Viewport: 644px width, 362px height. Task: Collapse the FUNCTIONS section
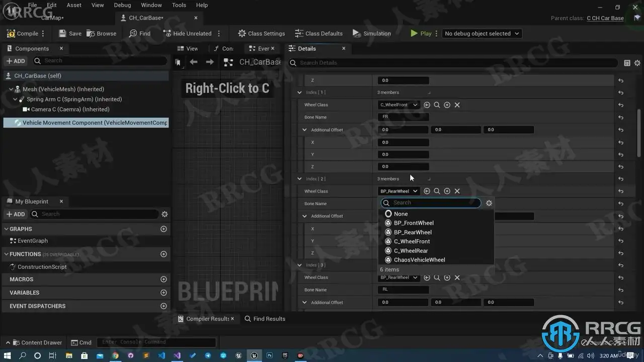[x=6, y=254]
